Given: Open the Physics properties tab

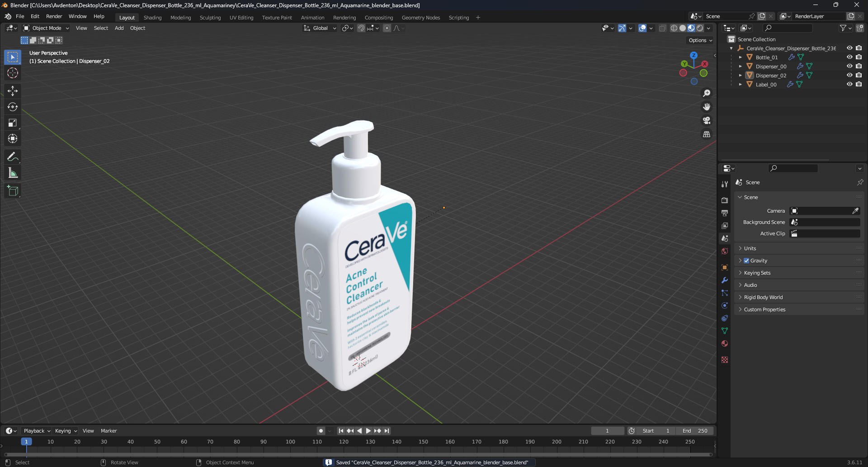Looking at the screenshot, I should point(725,305).
